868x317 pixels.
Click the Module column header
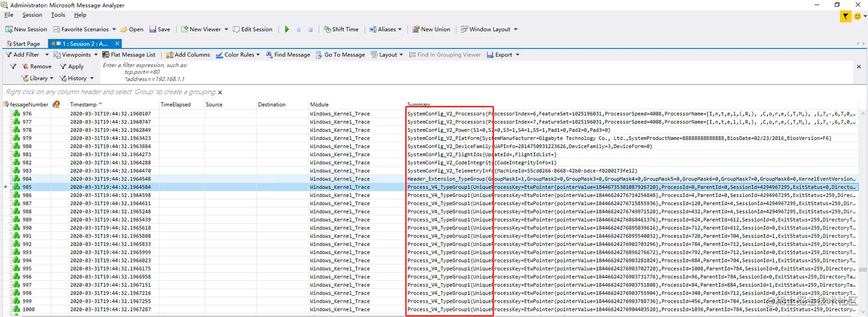point(357,105)
